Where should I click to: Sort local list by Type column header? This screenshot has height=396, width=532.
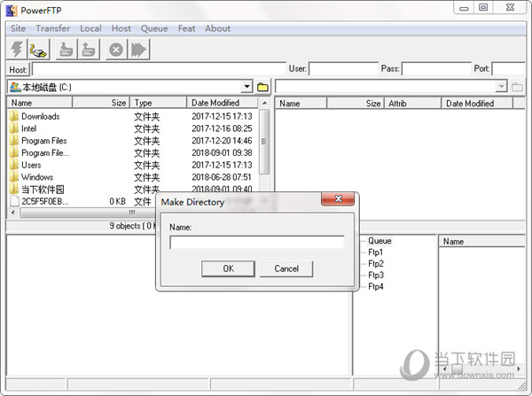pos(158,103)
